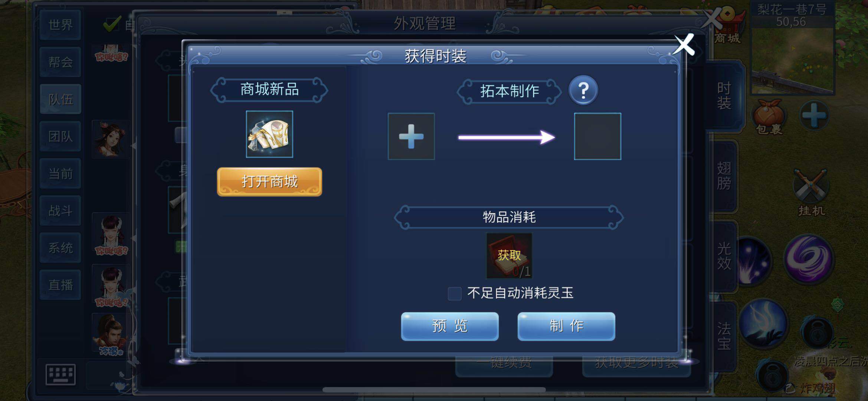Enable 不足自动消耗灵玉 checkbox
Image resolution: width=868 pixels, height=401 pixels.
(x=455, y=293)
